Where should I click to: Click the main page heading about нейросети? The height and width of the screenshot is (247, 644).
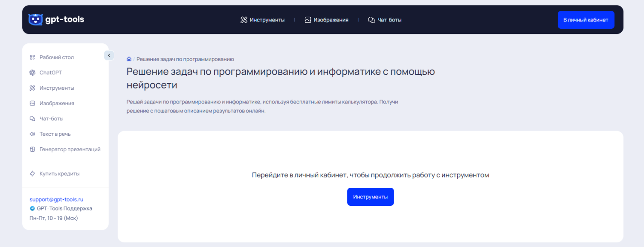(281, 78)
